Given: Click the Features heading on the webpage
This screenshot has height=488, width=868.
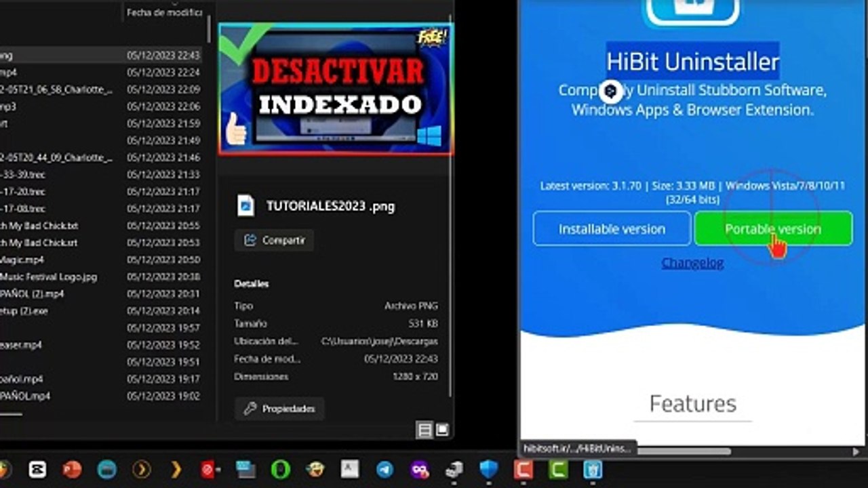Looking at the screenshot, I should (x=692, y=404).
